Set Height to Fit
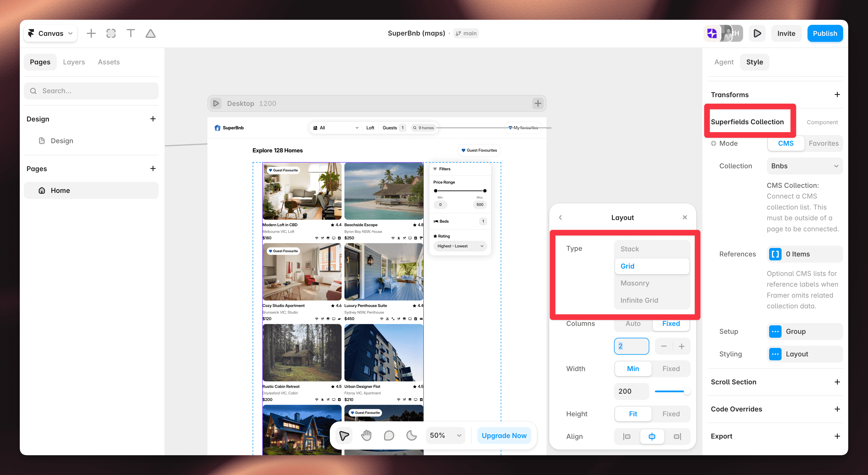 [633, 414]
